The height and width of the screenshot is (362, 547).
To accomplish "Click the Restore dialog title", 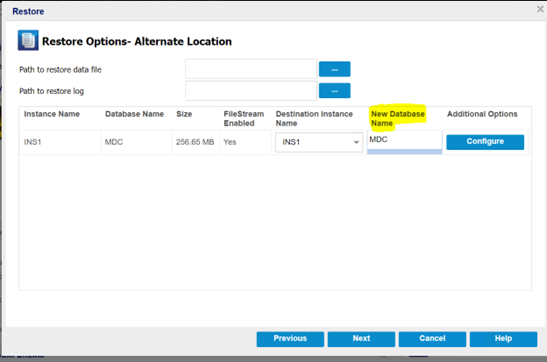I will 28,12.
